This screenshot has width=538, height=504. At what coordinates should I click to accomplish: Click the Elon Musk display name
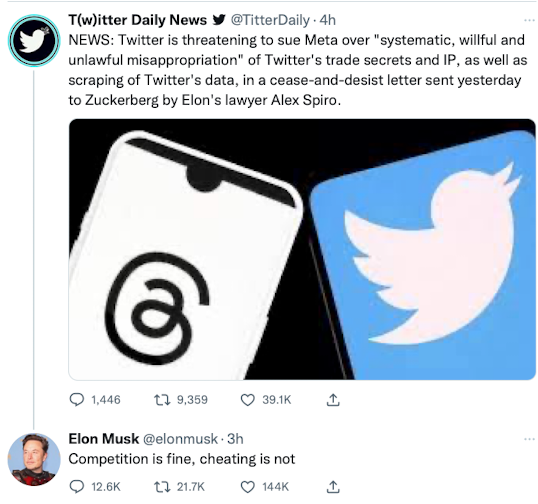pos(104,439)
